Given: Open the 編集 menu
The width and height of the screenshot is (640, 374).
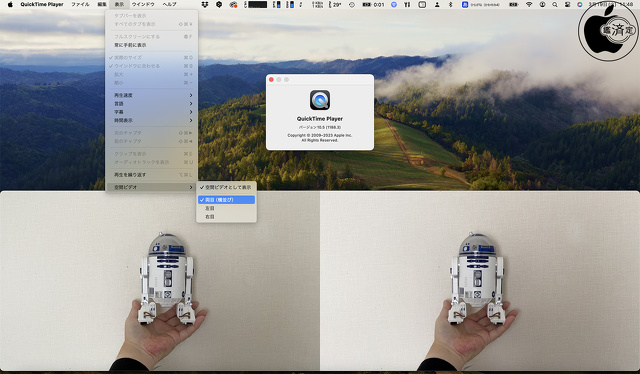Looking at the screenshot, I should tap(102, 4).
